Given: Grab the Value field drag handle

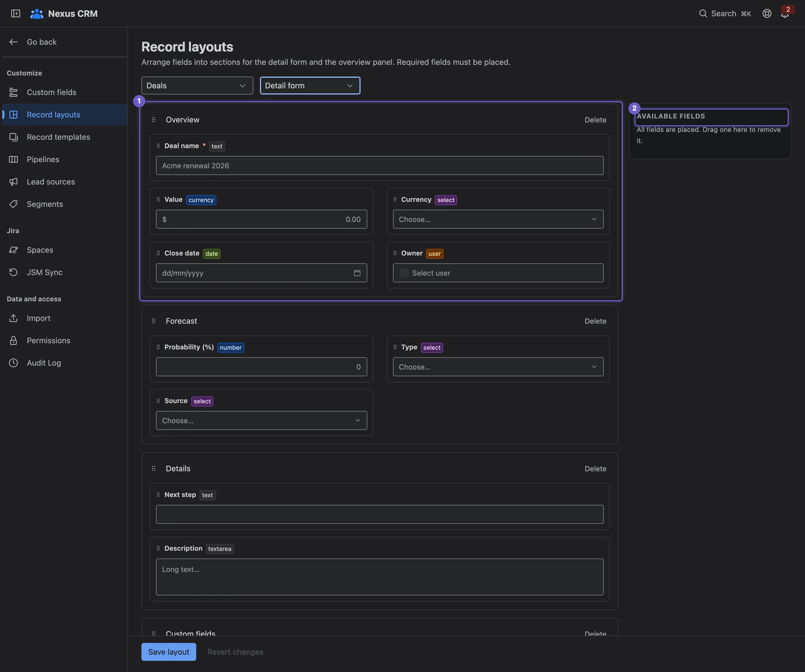Looking at the screenshot, I should click(158, 199).
